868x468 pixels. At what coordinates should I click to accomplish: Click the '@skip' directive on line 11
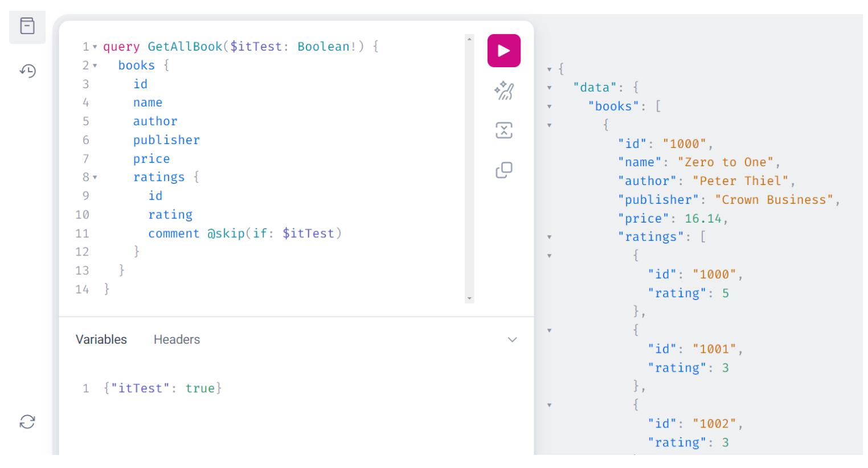[x=226, y=233]
